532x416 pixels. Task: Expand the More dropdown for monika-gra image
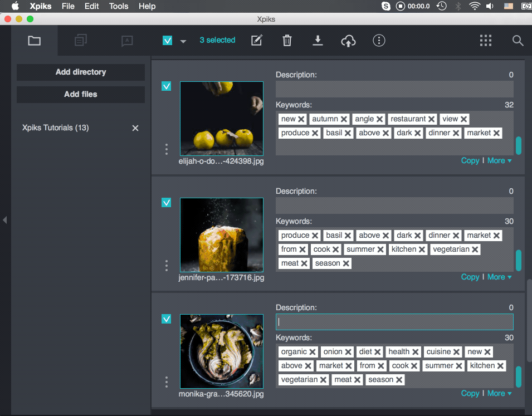click(499, 393)
